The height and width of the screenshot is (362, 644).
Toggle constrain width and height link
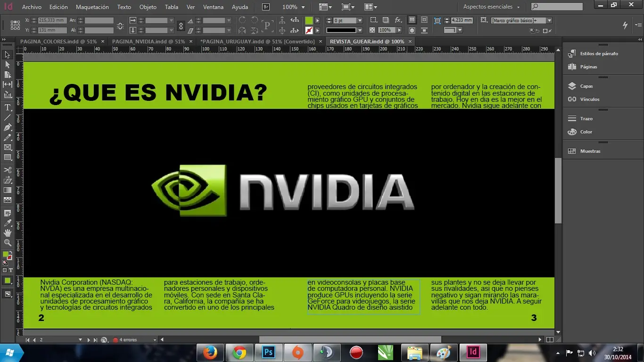(120, 25)
